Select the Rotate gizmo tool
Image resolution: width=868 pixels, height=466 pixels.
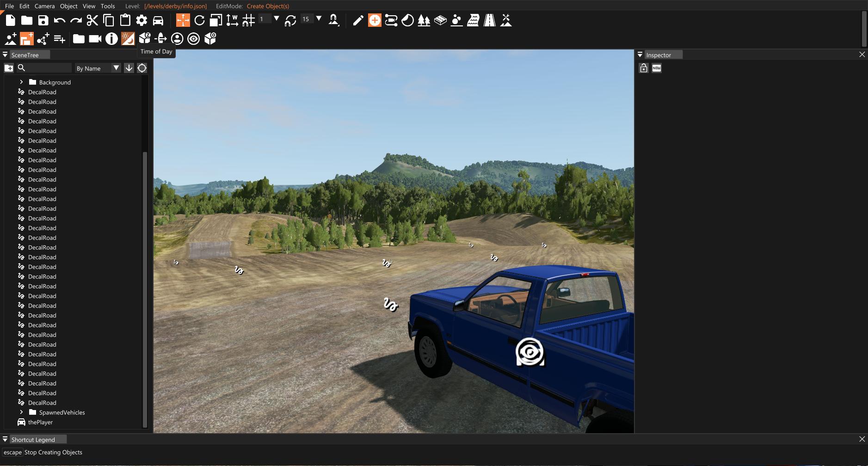click(199, 20)
